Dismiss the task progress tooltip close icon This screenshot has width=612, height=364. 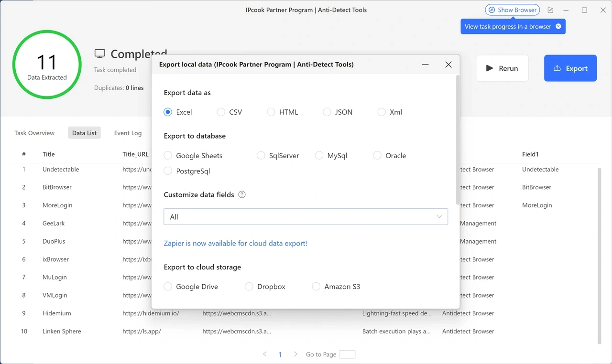pos(558,26)
